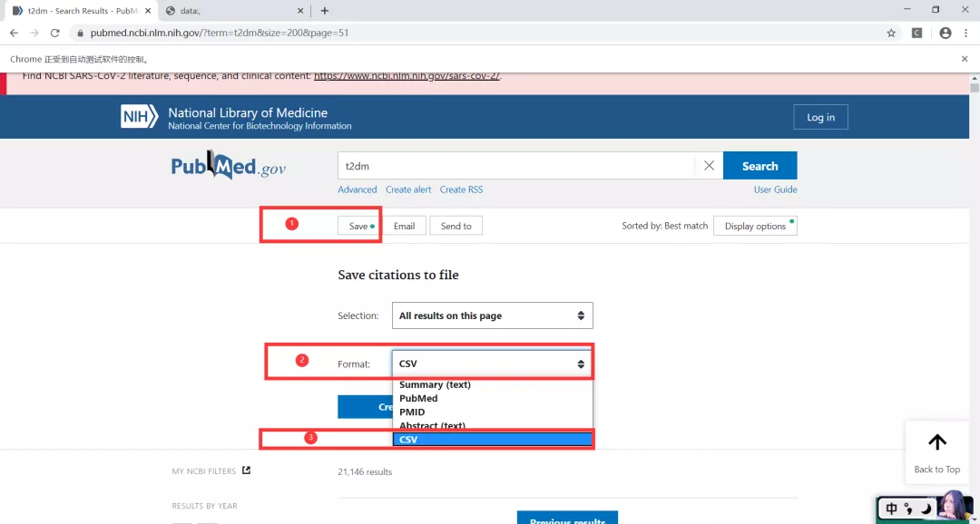Clear the search field with the X
The height and width of the screenshot is (524, 980).
709,166
